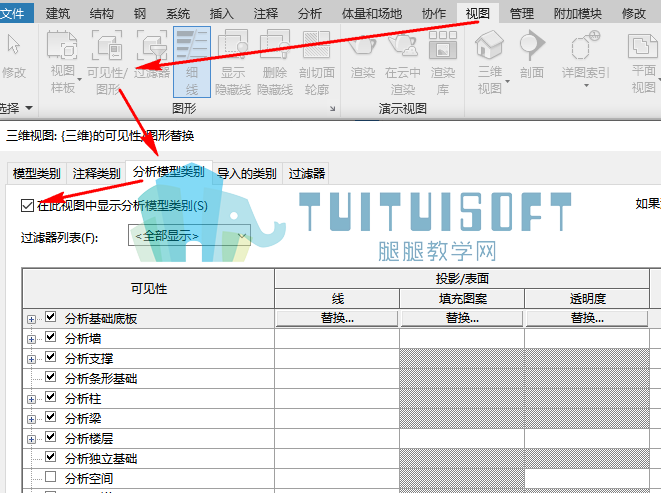Switch to 注释 ribbon tab
This screenshot has width=661, height=493.
coord(266,13)
